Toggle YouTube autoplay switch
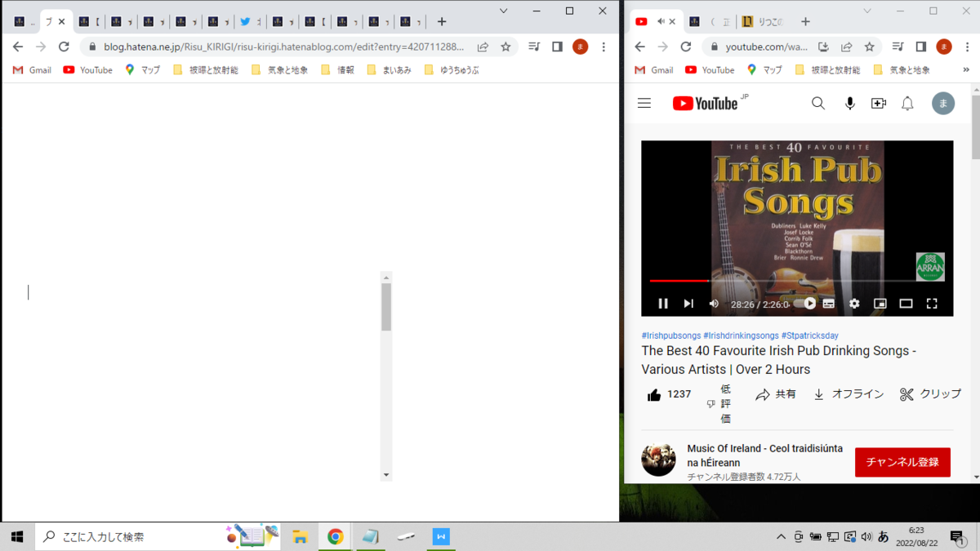Screen dimensions: 980x551 click(805, 304)
